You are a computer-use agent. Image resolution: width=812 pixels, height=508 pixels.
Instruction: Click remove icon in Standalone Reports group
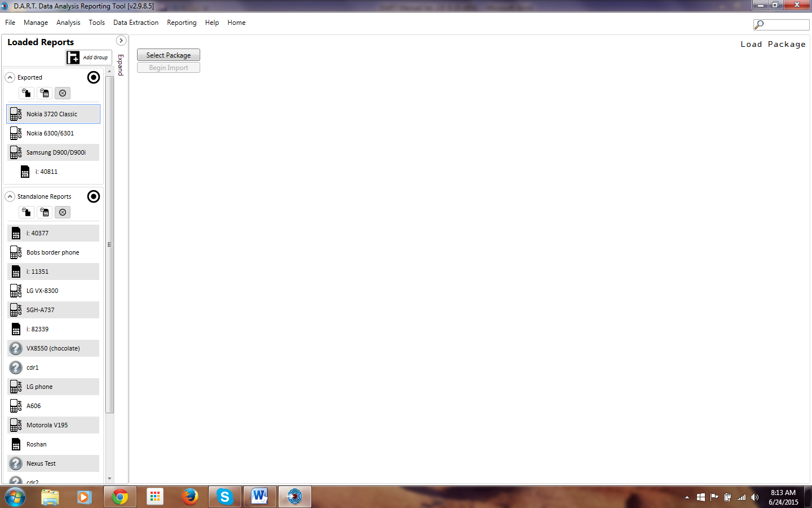[63, 212]
